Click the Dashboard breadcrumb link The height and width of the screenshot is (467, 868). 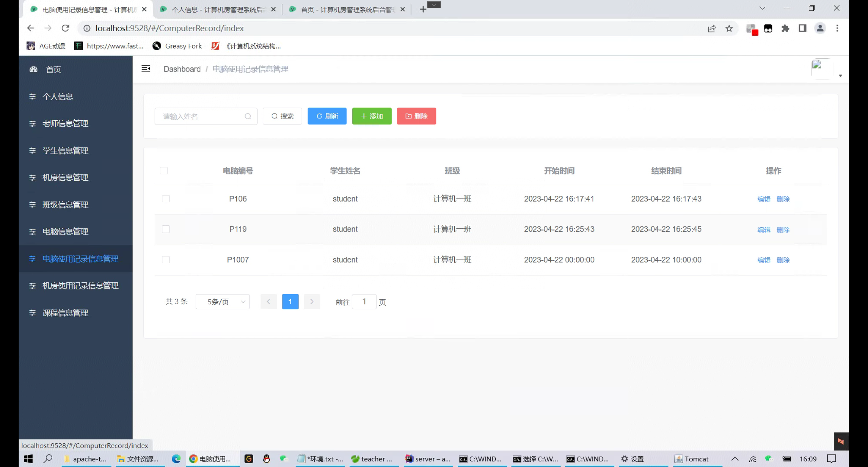[182, 68]
